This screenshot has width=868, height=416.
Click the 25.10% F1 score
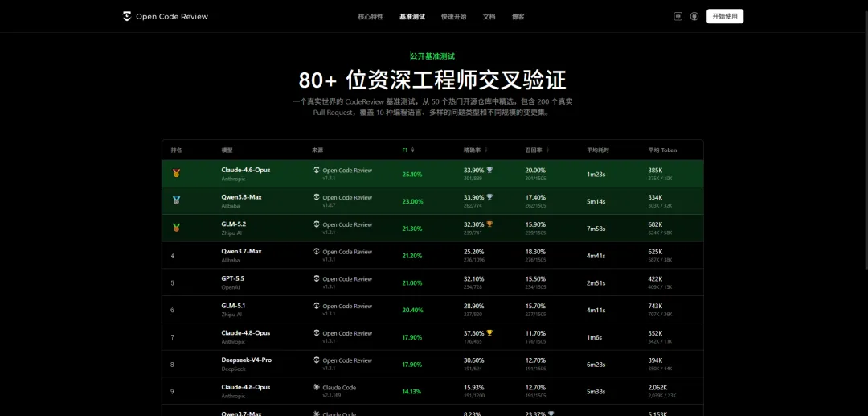(x=412, y=175)
